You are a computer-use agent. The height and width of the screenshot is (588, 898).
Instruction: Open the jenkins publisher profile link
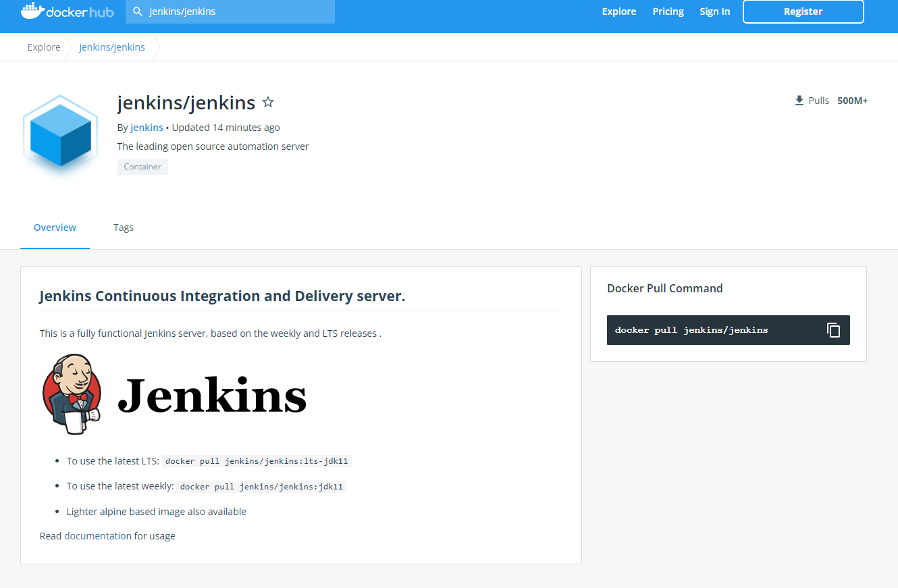147,128
